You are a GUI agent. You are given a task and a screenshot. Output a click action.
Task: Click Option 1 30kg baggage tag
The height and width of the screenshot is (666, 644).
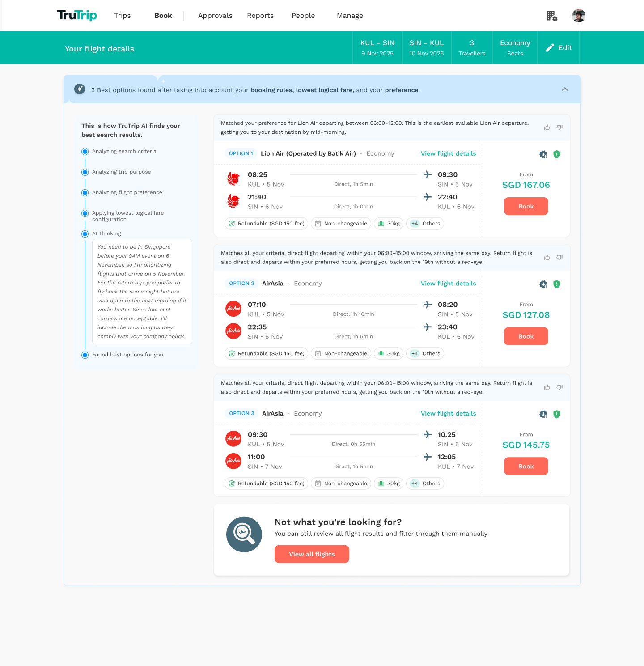click(x=389, y=224)
